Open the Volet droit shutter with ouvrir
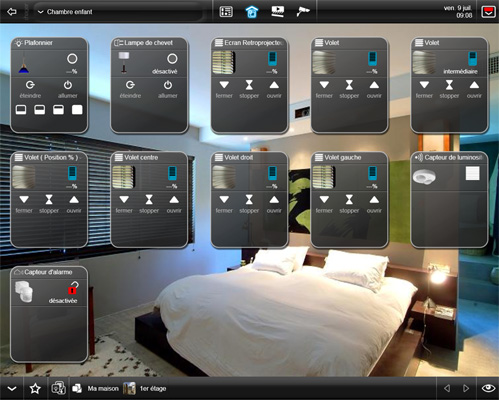Screen dimensions: 499x400 click(x=274, y=204)
